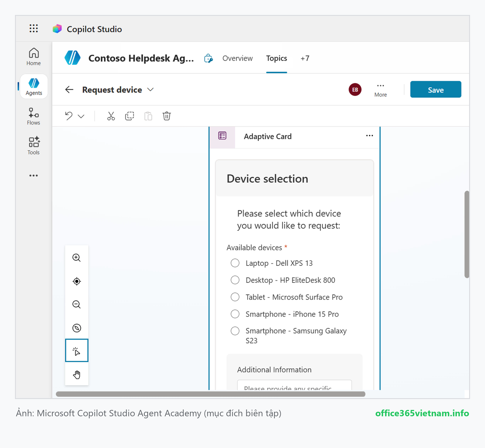Screen dimensions: 485x448
Task: Open Agents in the sidebar
Action: click(34, 87)
